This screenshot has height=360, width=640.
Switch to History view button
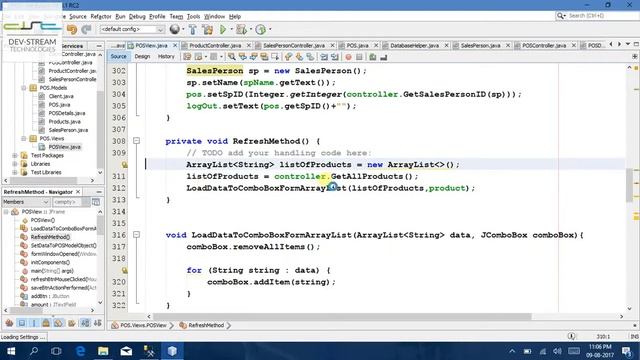tap(166, 57)
